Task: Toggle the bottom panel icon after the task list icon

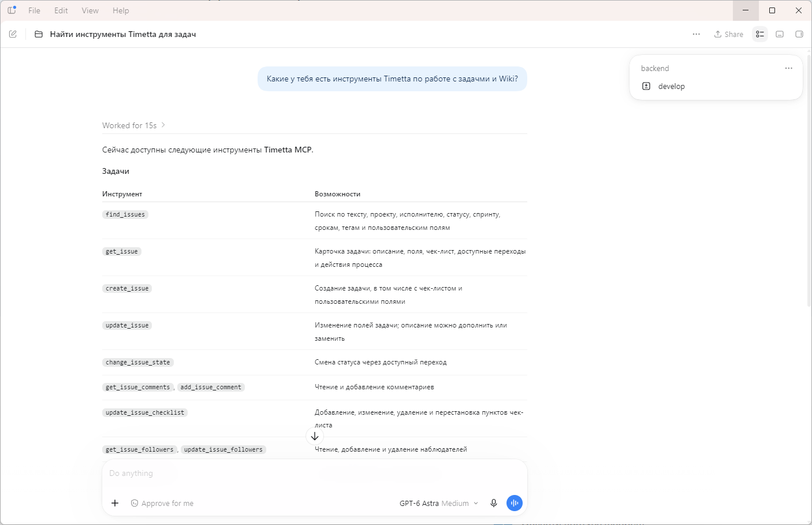Action: (780, 34)
